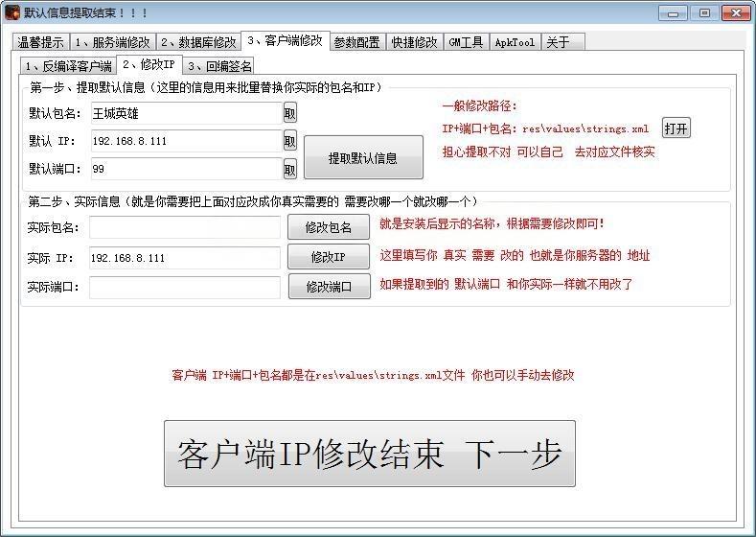
Task: Click the 修改端口 button
Action: tap(329, 287)
